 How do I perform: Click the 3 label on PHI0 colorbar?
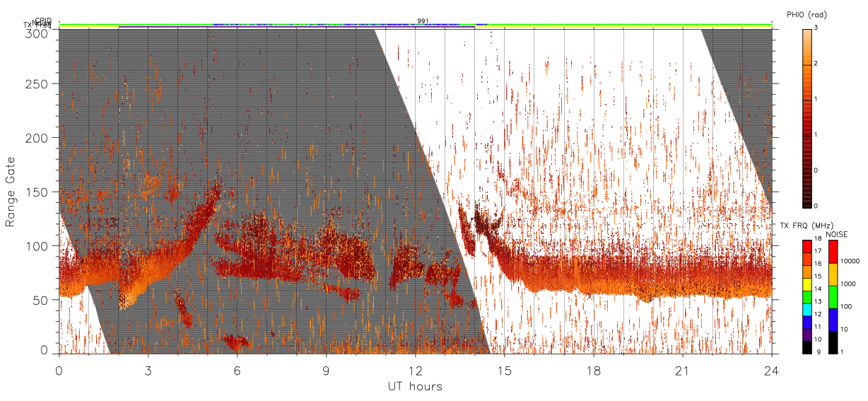point(817,29)
